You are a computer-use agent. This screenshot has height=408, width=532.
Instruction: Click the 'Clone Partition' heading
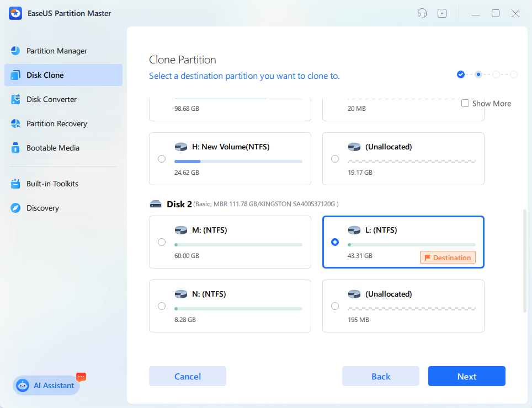pos(183,60)
